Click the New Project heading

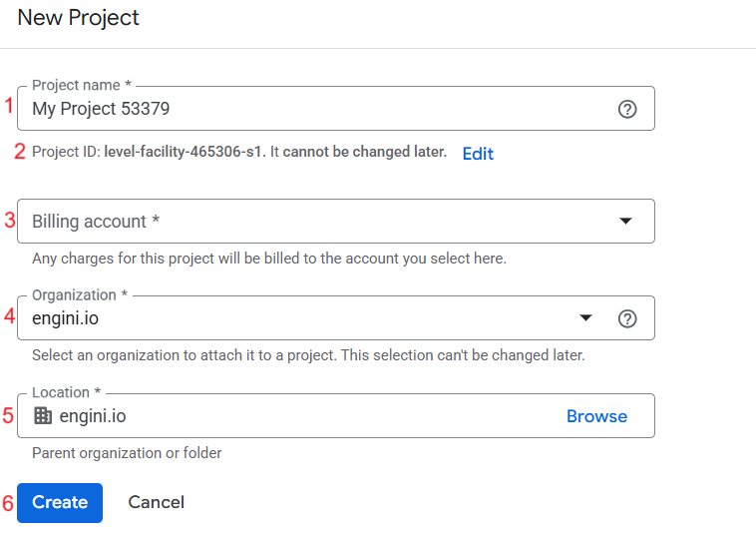[x=79, y=18]
